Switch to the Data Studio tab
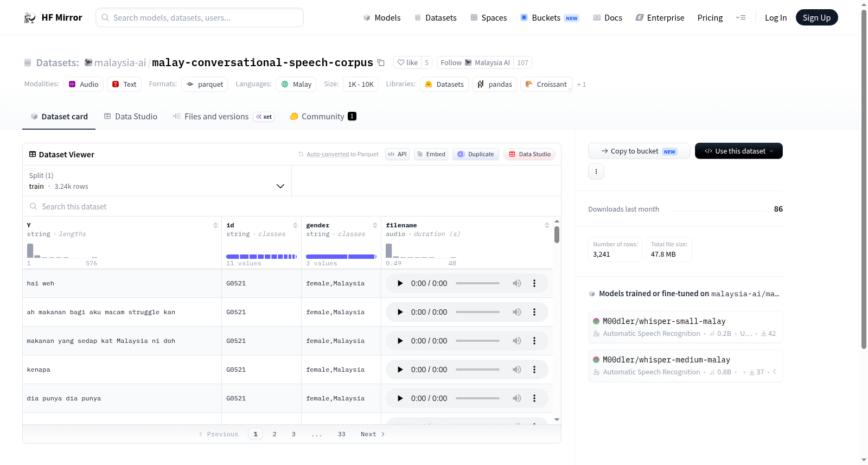Screen dimensions: 868x465 point(131,116)
